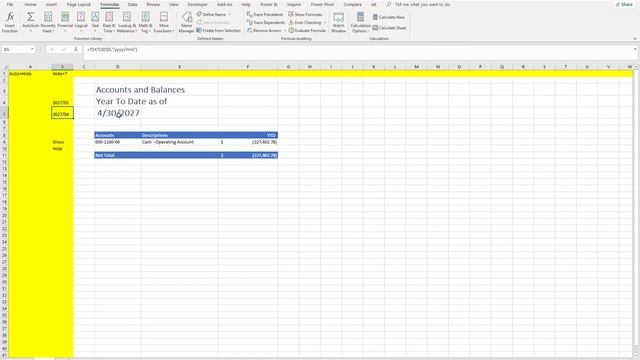Switch to the Review tab
This screenshot has width=640, height=360.
tap(153, 4)
